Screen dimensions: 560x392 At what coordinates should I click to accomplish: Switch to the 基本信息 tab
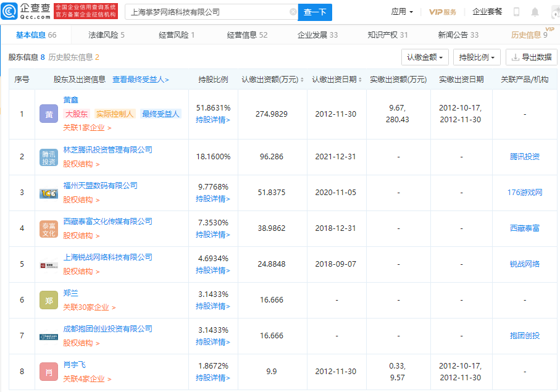click(x=36, y=35)
